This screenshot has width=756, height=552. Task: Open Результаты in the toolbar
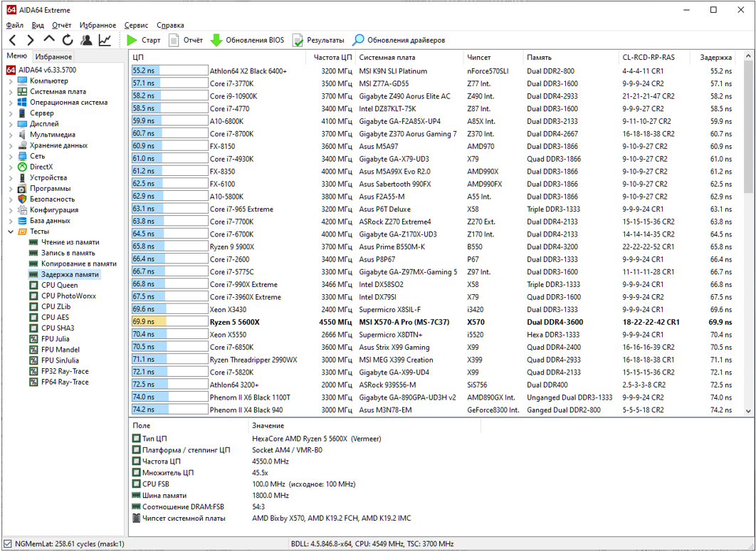click(x=318, y=40)
